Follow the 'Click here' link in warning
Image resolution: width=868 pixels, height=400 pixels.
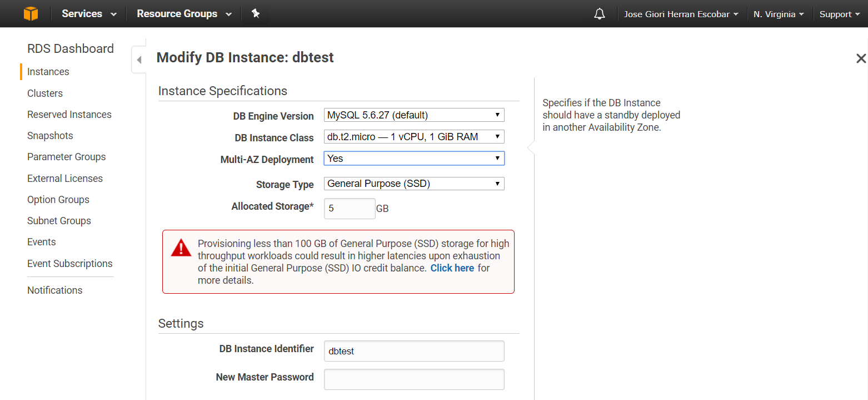452,268
